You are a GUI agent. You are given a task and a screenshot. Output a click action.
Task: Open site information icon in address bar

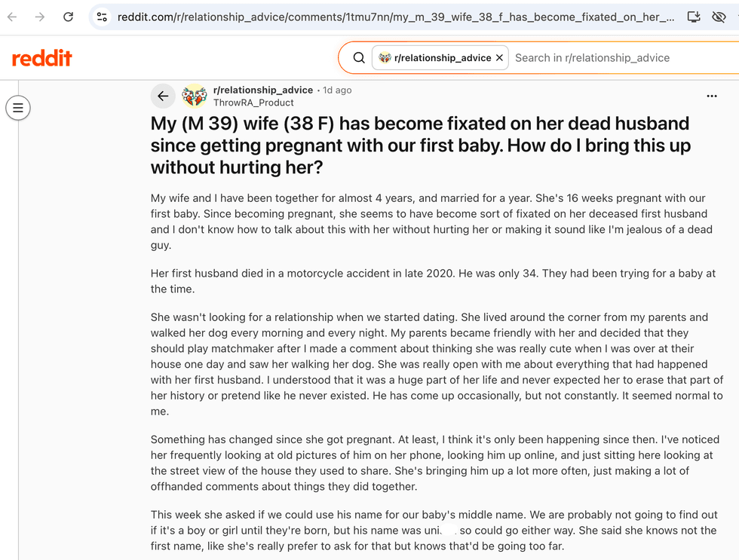(102, 17)
